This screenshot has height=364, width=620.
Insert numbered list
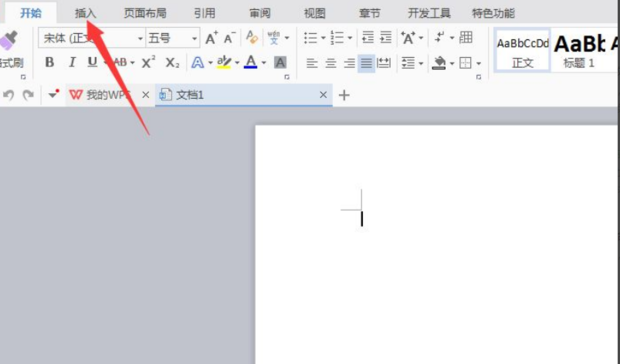pos(337,38)
